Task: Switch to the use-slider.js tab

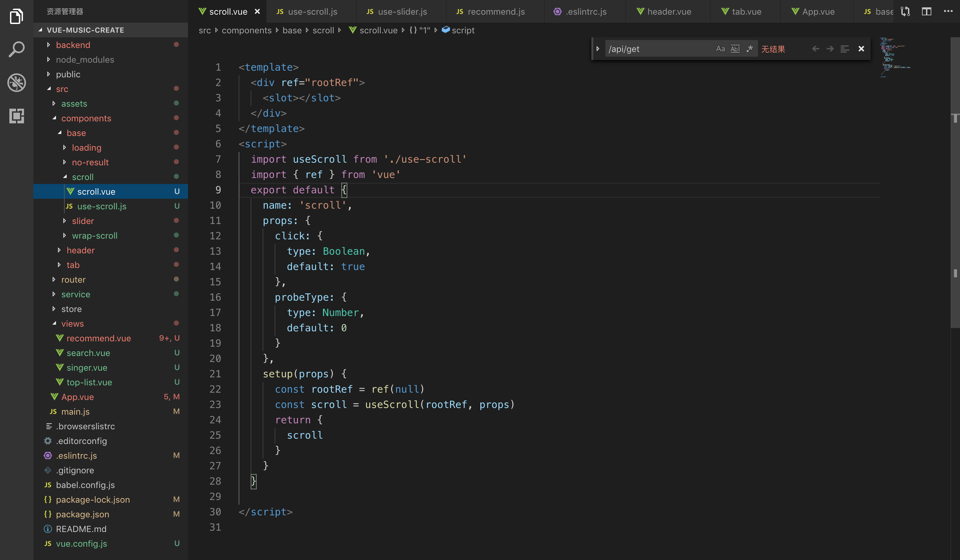Action: (401, 11)
